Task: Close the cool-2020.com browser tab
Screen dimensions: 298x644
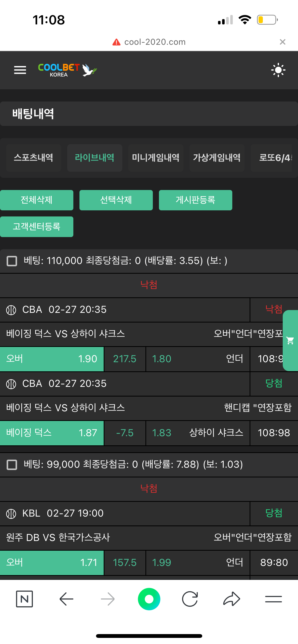Action: (282, 42)
